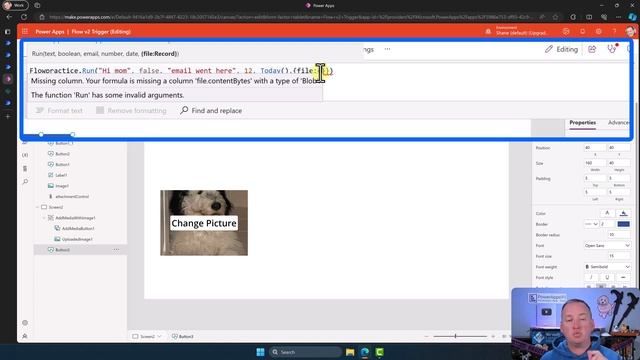Open the user profile picture in header
This screenshot has height=360, width=640.
coord(630,31)
